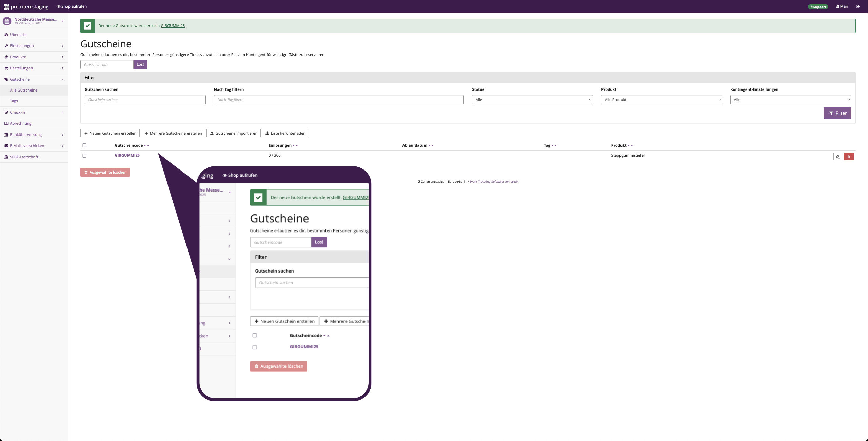The width and height of the screenshot is (868, 441).
Task: Open the Abrechnung sidebar item
Action: click(x=21, y=123)
